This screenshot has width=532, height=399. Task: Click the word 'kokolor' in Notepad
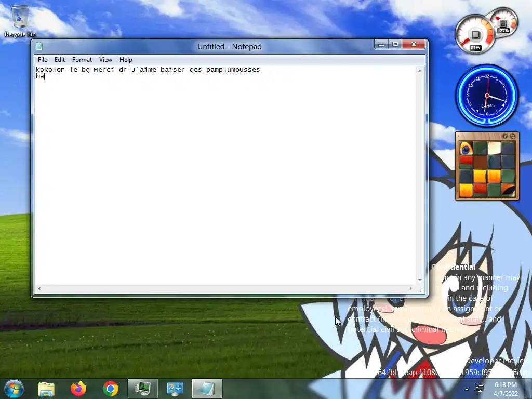(x=50, y=70)
